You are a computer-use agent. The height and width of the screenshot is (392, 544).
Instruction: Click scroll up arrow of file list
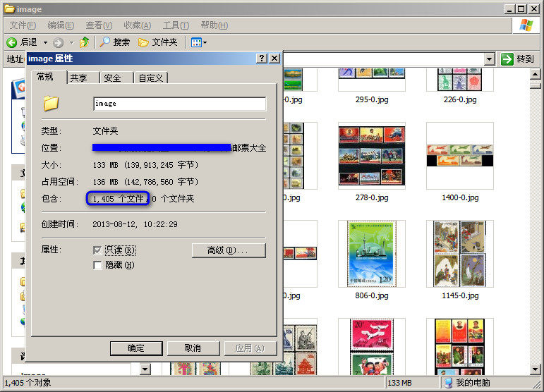click(x=536, y=74)
